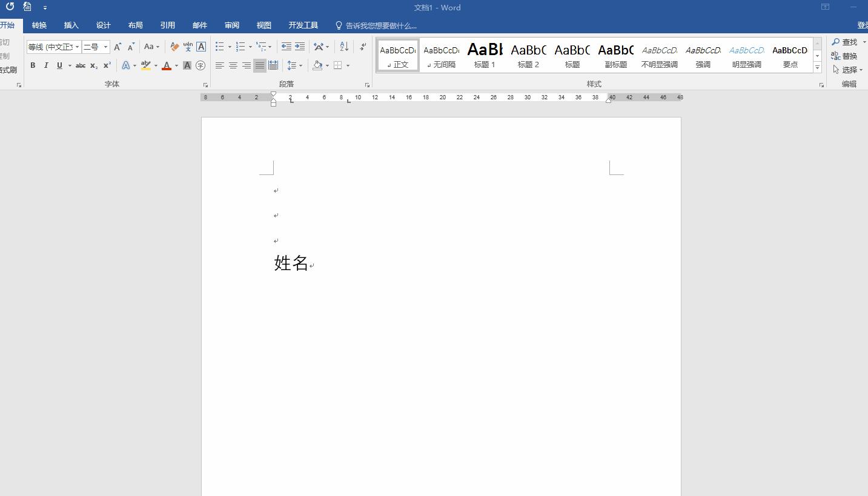Apply the 标题 1 style
This screenshot has width=868, height=496.
pyautogui.click(x=485, y=55)
